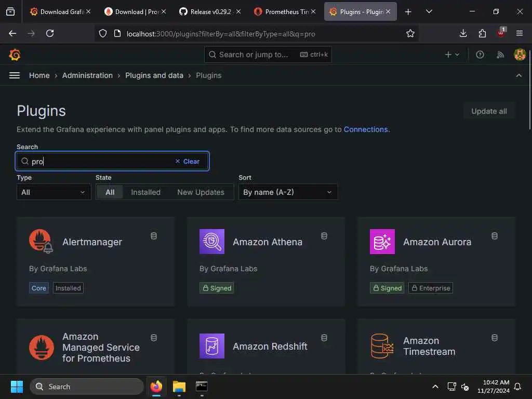
Task: Select the All state filter
Action: tap(110, 192)
